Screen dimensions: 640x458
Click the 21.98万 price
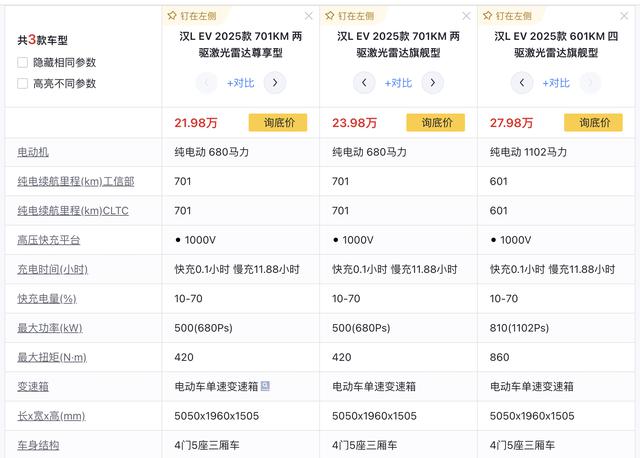[x=196, y=123]
